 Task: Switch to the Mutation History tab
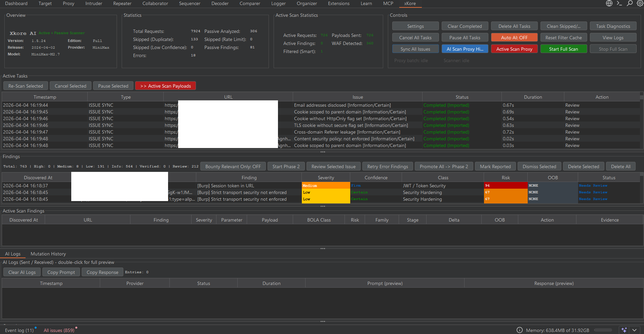[x=48, y=254]
